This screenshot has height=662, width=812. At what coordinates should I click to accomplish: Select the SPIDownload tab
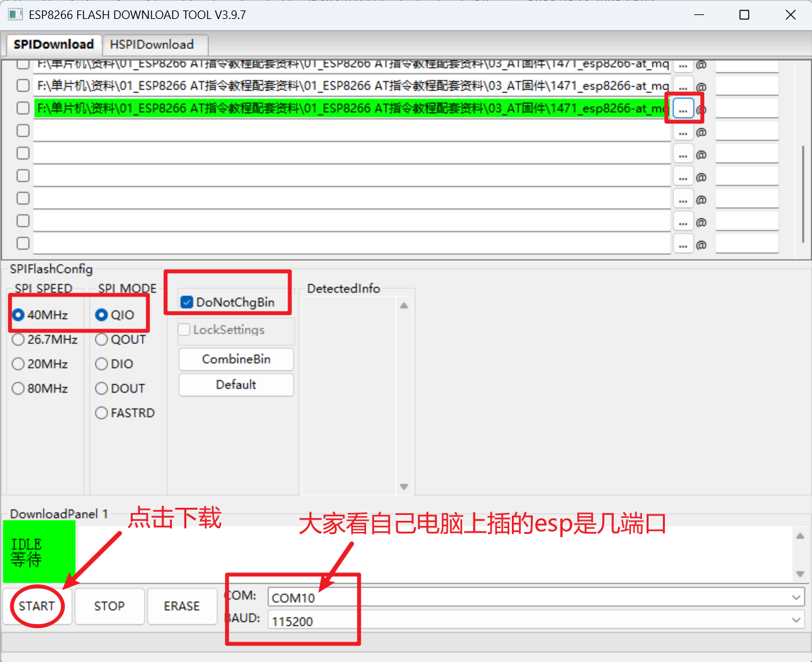click(x=54, y=44)
